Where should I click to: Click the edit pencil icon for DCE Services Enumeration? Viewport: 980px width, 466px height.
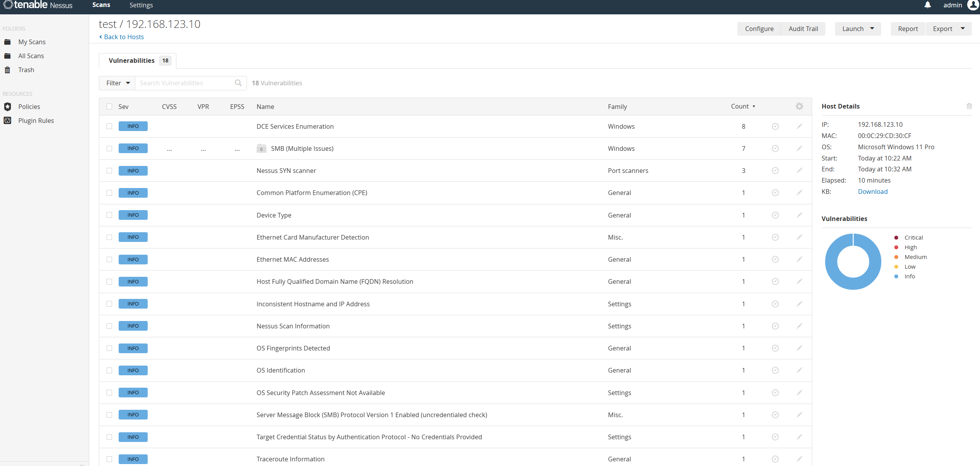799,126
